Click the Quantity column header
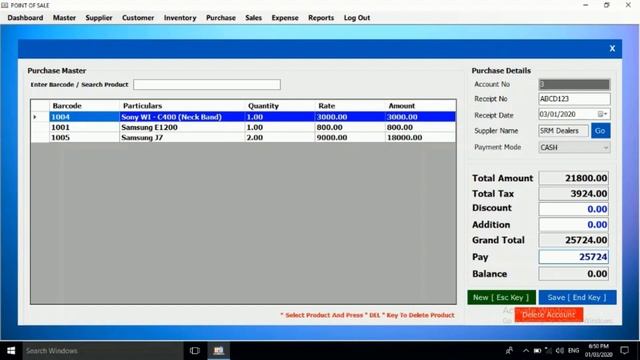The height and width of the screenshot is (360, 640). pos(280,106)
